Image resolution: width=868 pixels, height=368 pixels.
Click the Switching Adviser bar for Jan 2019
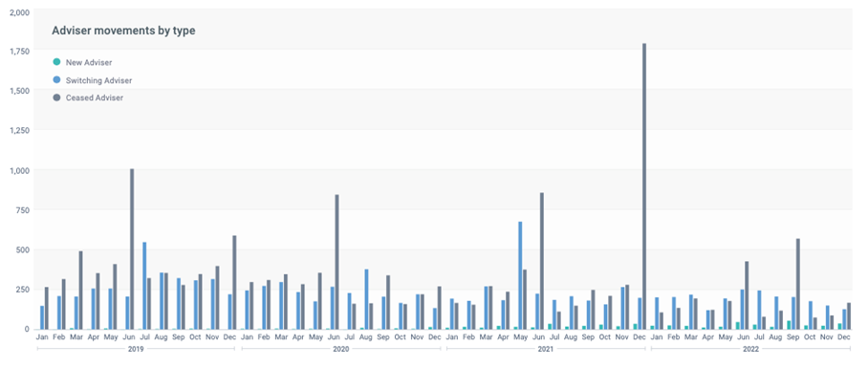point(42,317)
